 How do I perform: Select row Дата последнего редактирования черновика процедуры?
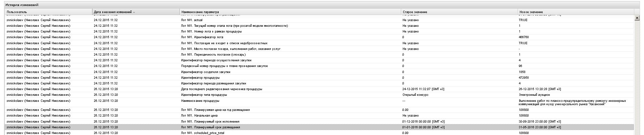click(319, 89)
